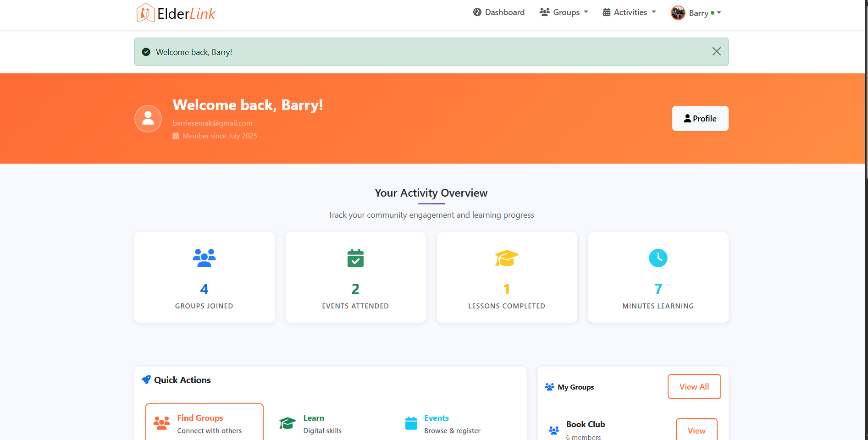Click the Learn graduation cap icon
The image size is (868, 440).
287,423
